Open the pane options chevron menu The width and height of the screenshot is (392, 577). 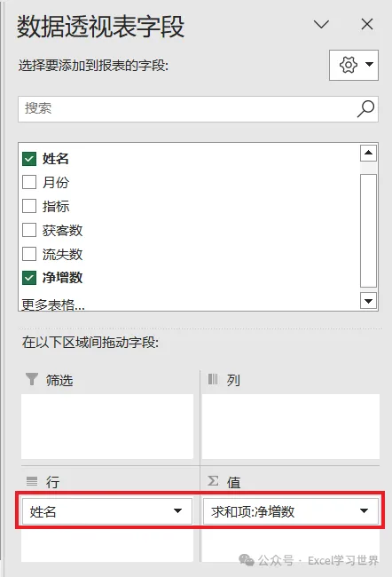[x=321, y=24]
